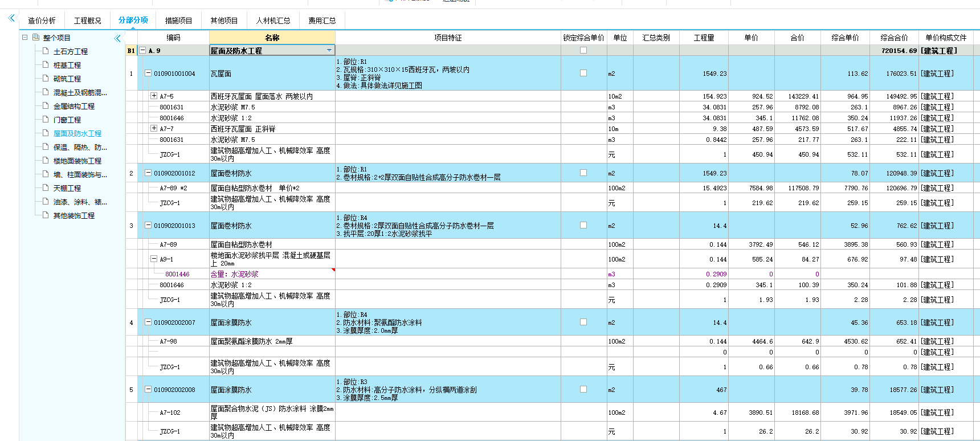This screenshot has width=980, height=441.
Task: Click the 含量: 水泥砂浆 name cell
Action: (272, 274)
